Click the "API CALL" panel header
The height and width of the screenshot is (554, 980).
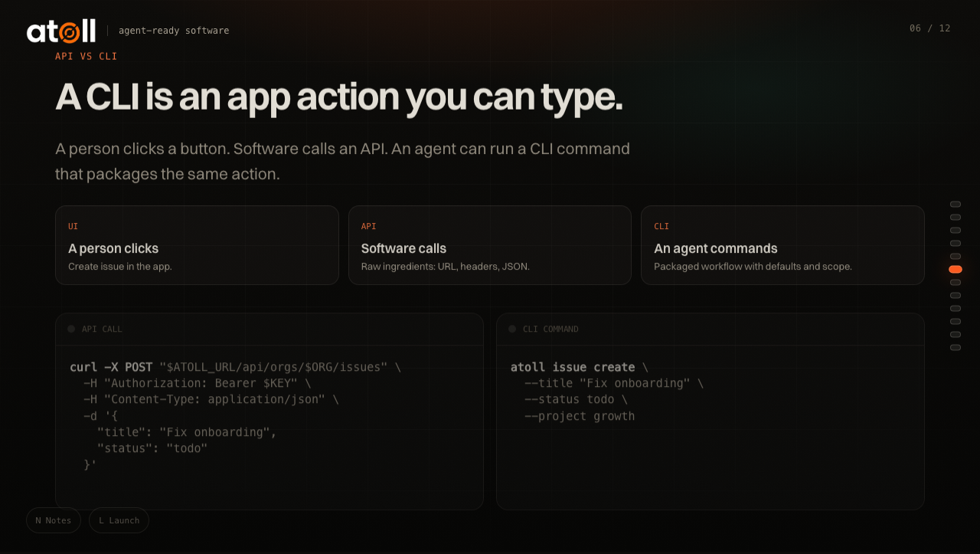point(269,329)
